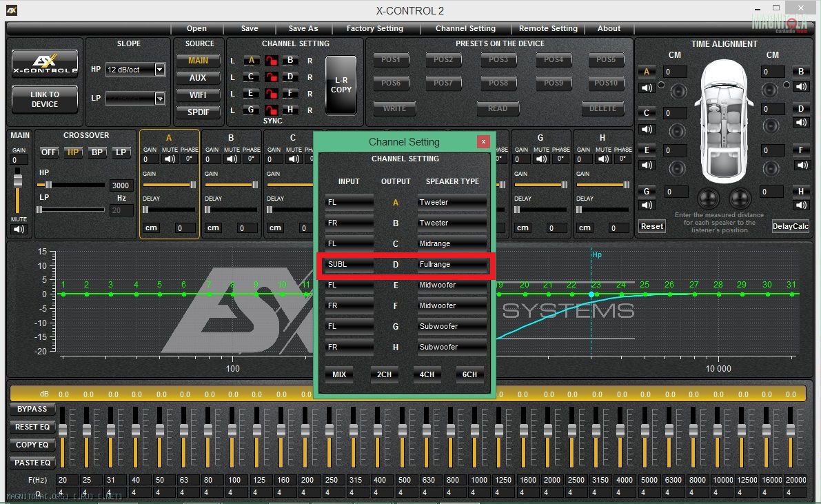The image size is (821, 504).
Task: Mute channel C in its channel strip
Action: click(294, 159)
